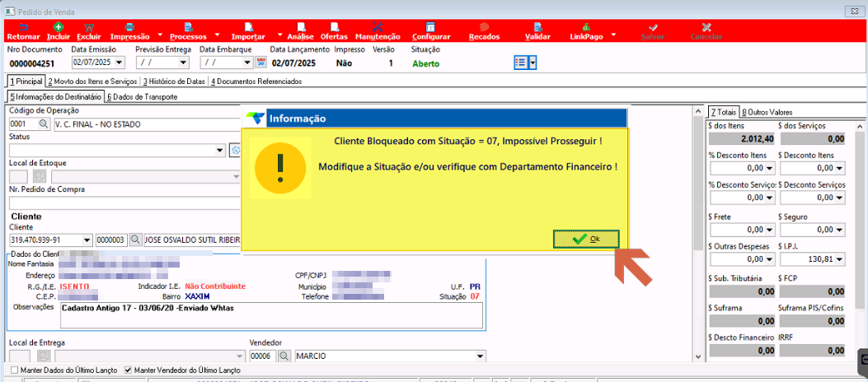Click the main form scrollbar up arrow
The image size is (868, 382).
point(699,112)
